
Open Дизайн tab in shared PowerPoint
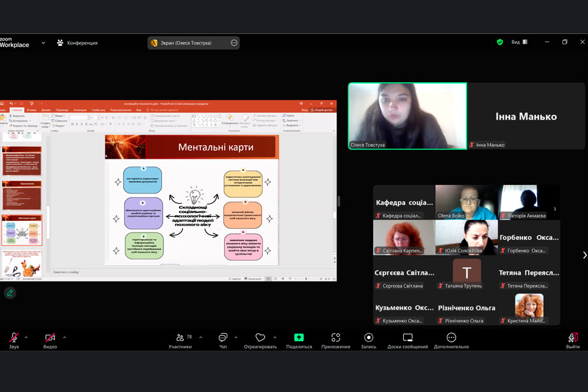point(46,110)
